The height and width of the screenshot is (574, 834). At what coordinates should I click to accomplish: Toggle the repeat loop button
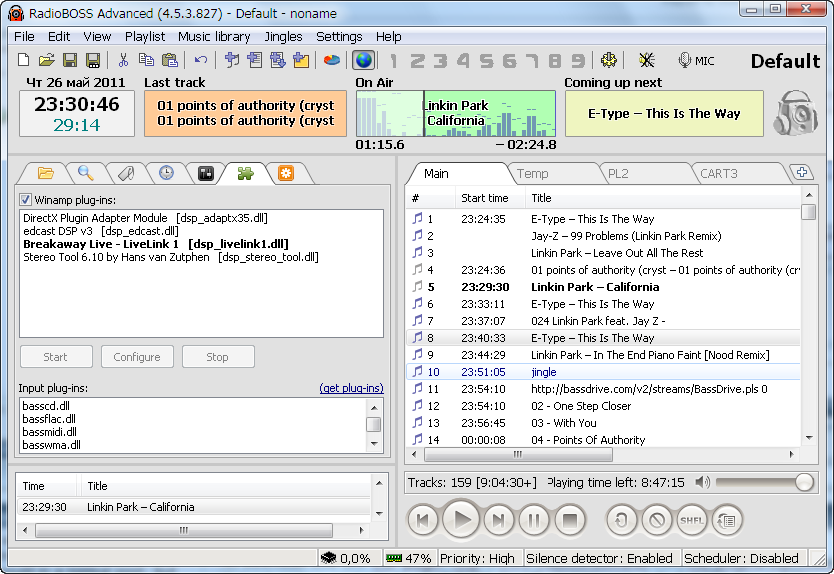tap(621, 520)
